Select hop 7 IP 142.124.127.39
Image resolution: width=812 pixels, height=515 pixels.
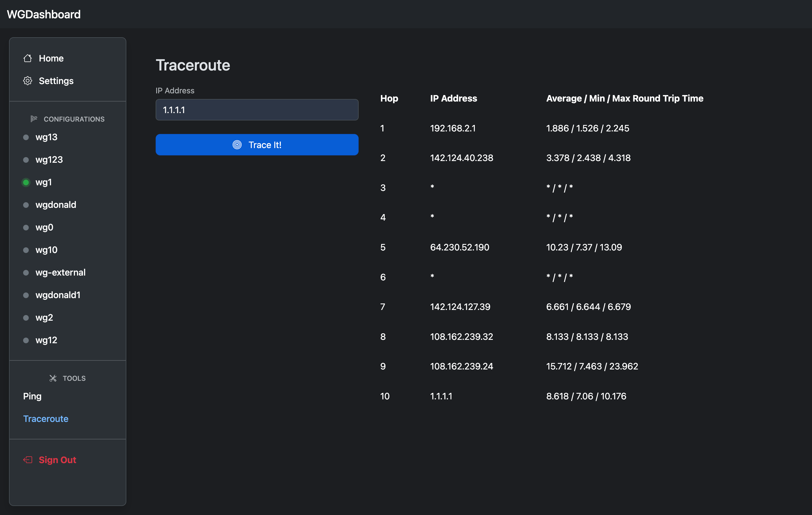pos(460,307)
